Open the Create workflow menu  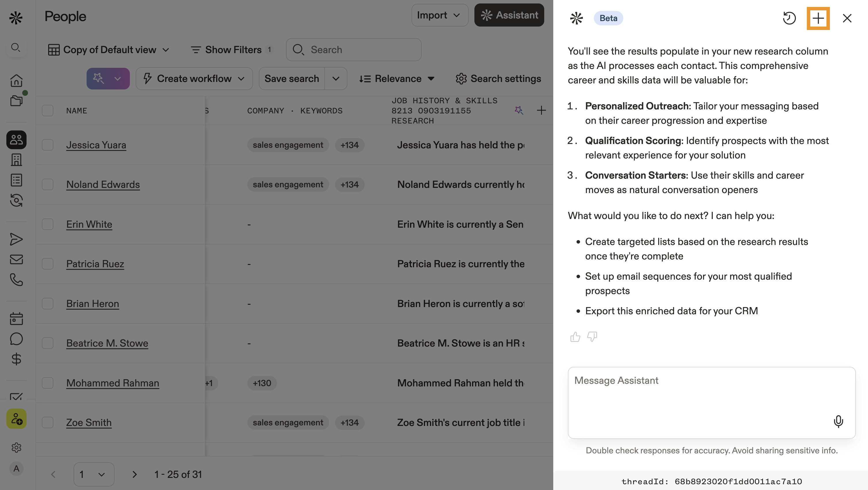pos(194,79)
